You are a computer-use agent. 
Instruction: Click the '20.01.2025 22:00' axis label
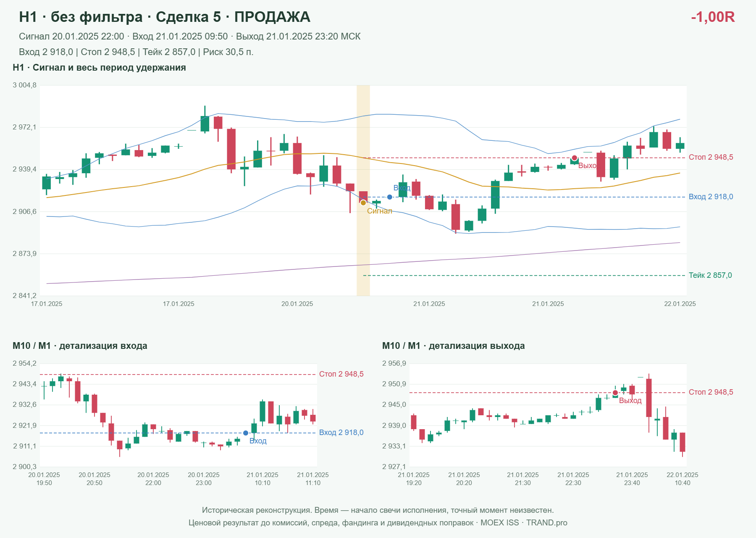point(153,479)
